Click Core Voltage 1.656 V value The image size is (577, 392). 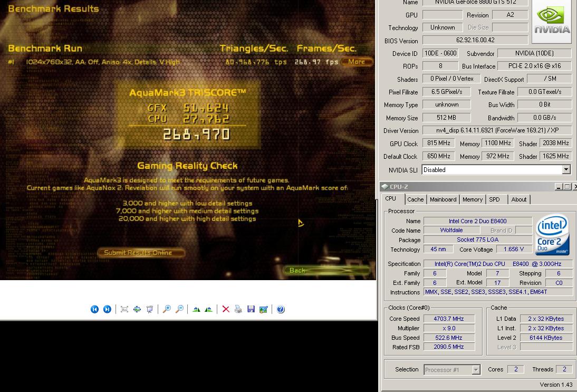click(514, 250)
